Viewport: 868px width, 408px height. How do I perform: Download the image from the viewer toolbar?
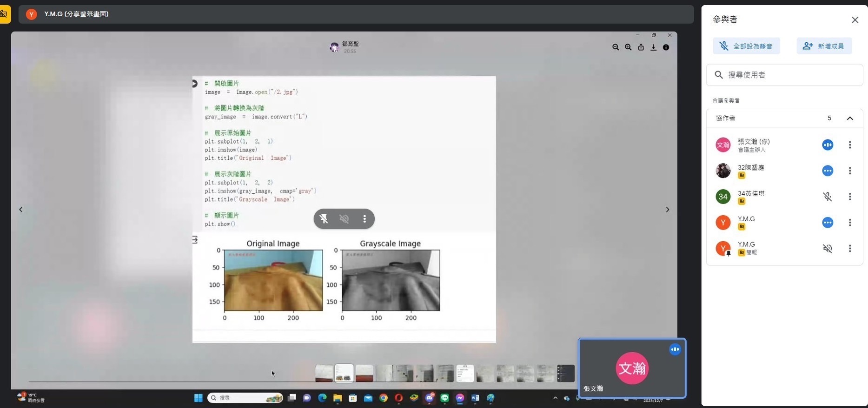[x=653, y=47]
